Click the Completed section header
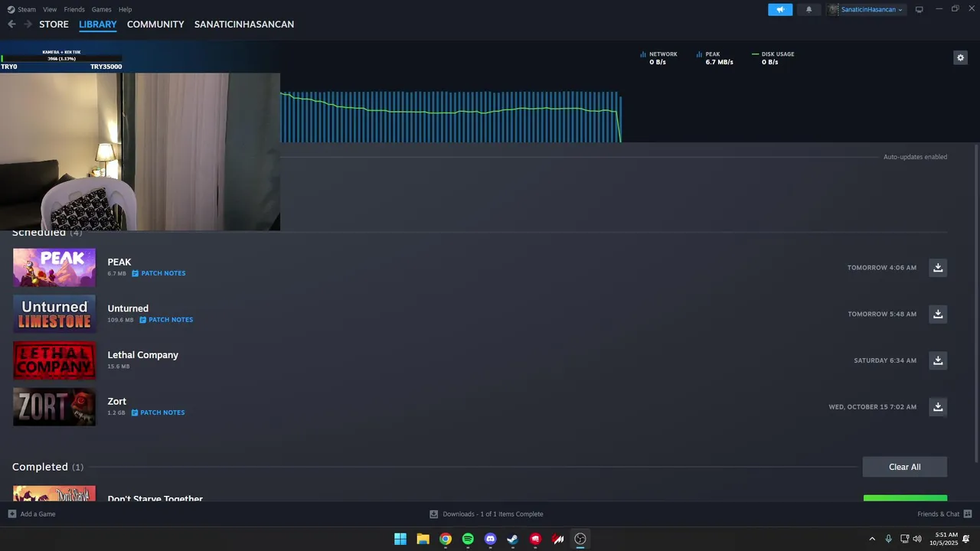 tap(47, 467)
